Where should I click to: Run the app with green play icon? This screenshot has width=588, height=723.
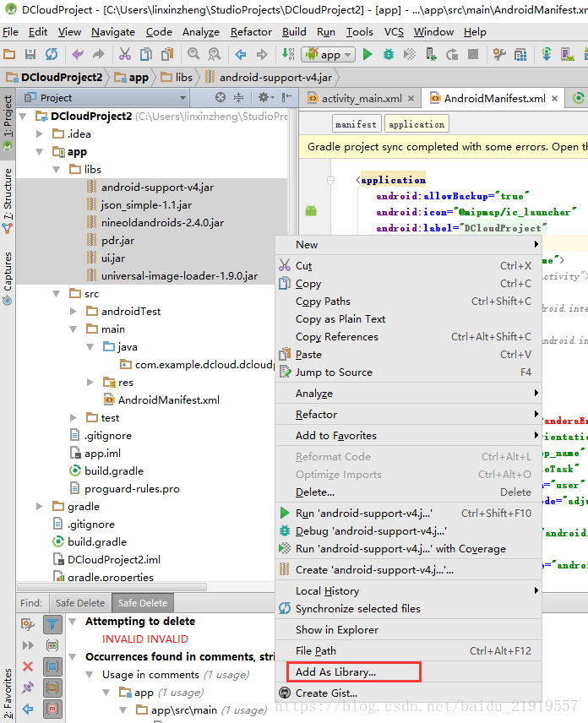pos(367,54)
